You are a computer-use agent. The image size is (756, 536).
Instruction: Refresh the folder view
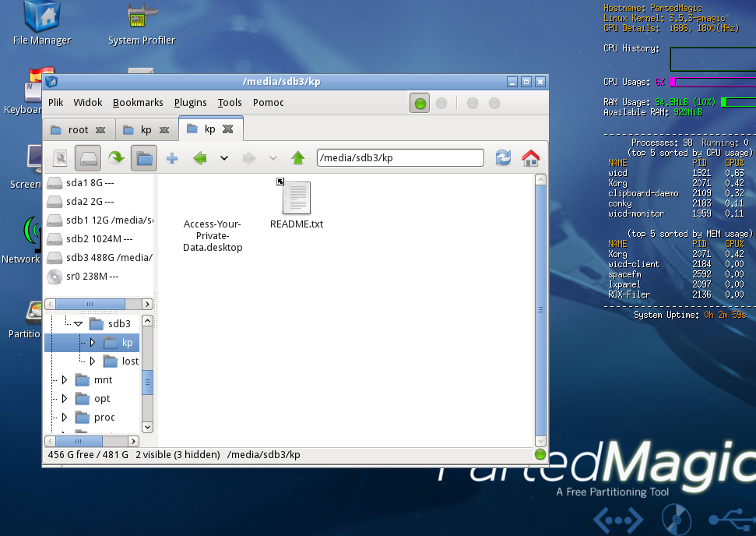pyautogui.click(x=503, y=157)
